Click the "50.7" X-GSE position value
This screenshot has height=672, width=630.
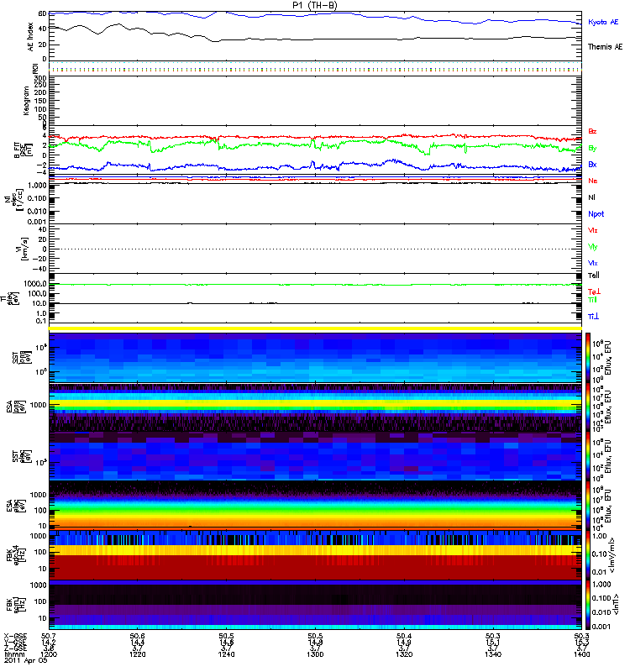pos(49,636)
